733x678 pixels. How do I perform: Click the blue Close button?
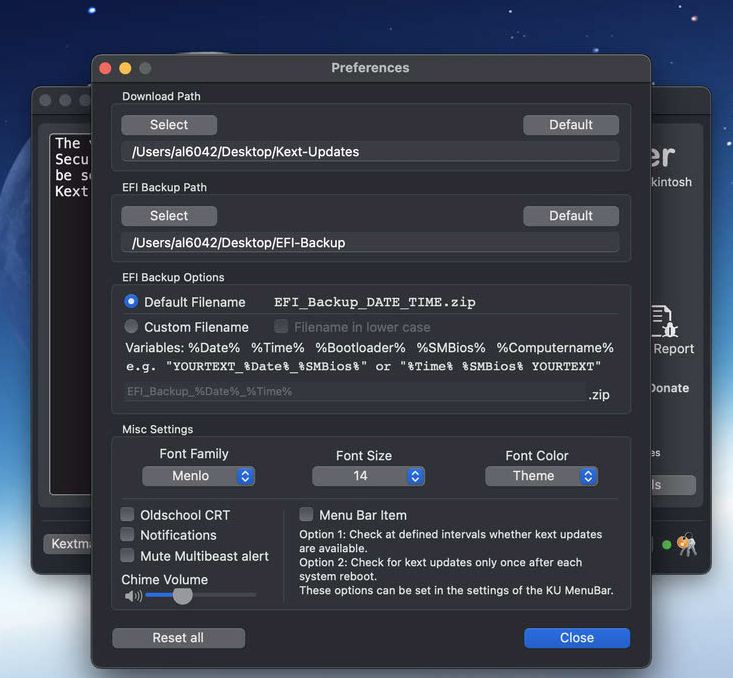577,638
